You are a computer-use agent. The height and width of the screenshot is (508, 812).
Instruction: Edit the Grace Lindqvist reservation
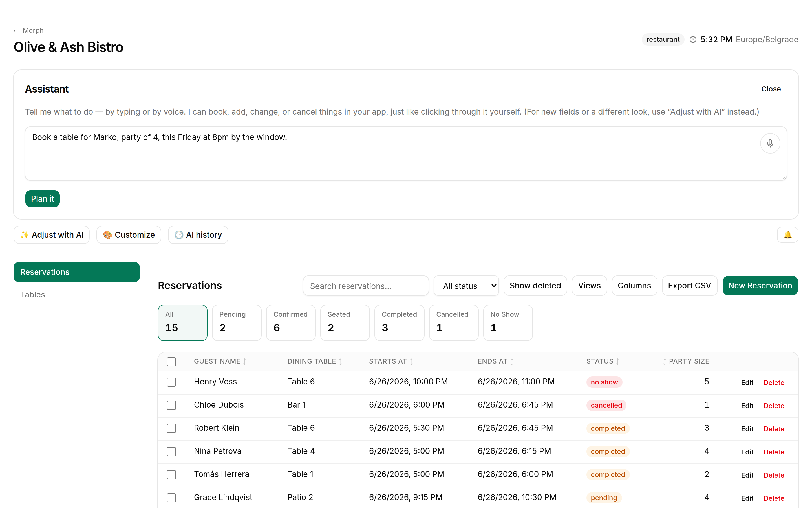point(747,498)
